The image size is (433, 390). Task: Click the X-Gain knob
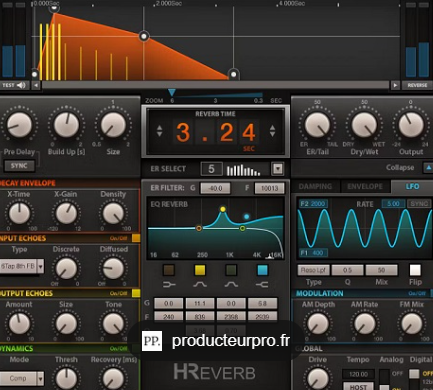pyautogui.click(x=66, y=213)
